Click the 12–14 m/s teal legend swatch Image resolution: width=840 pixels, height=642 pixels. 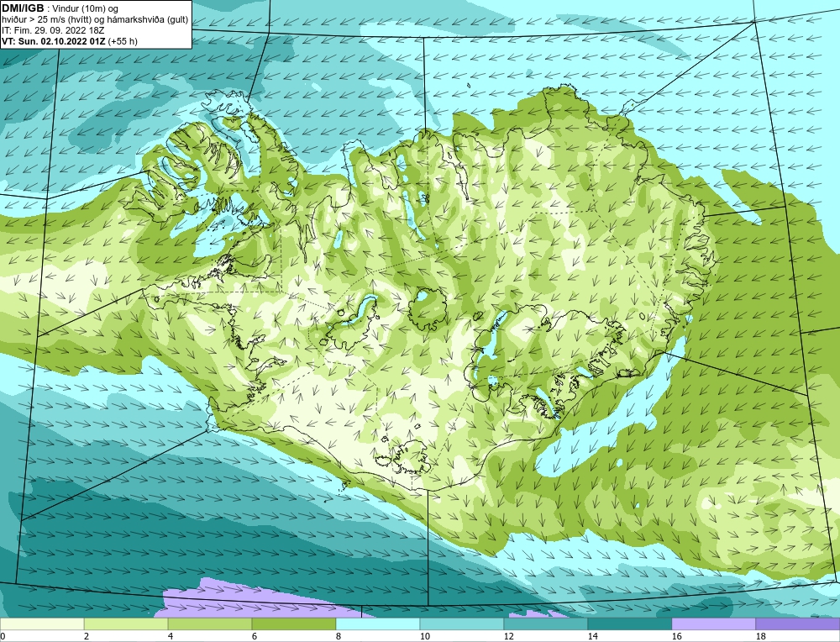546,624
